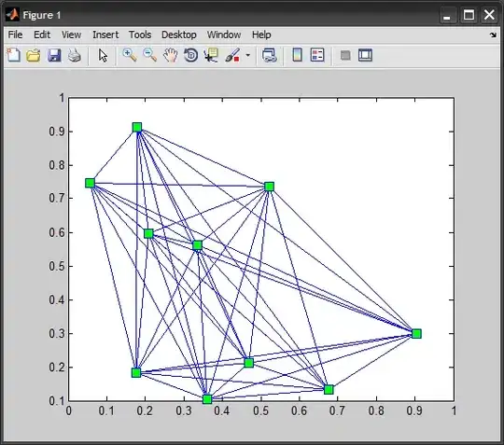Open a file with the folder icon
504x445 pixels.
34,55
